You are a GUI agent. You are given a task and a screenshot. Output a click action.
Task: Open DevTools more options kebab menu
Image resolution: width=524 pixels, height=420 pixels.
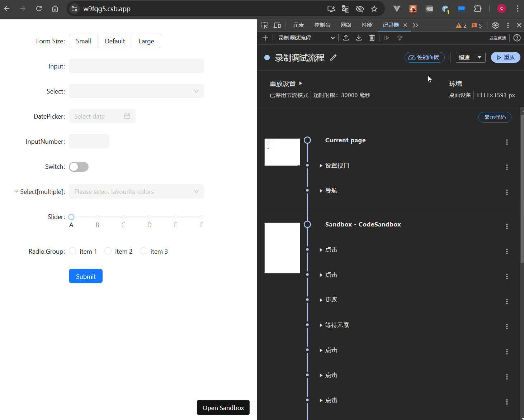coord(508,25)
